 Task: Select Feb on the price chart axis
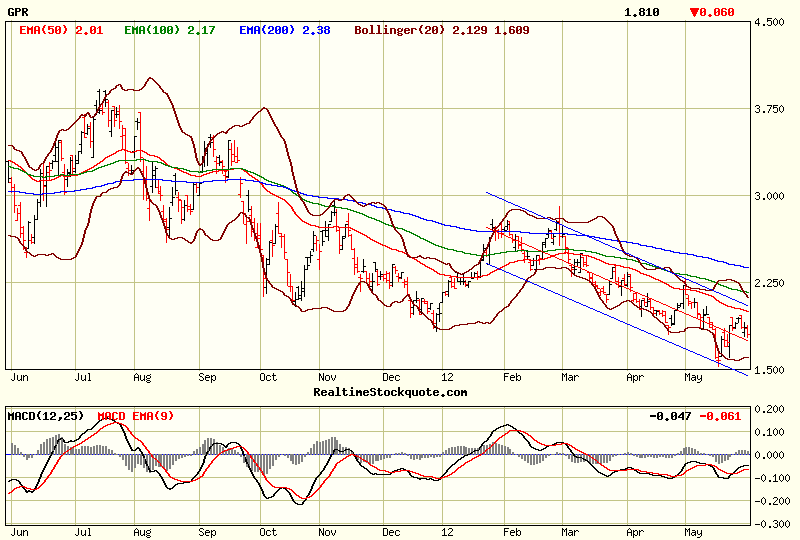pyautogui.click(x=512, y=377)
